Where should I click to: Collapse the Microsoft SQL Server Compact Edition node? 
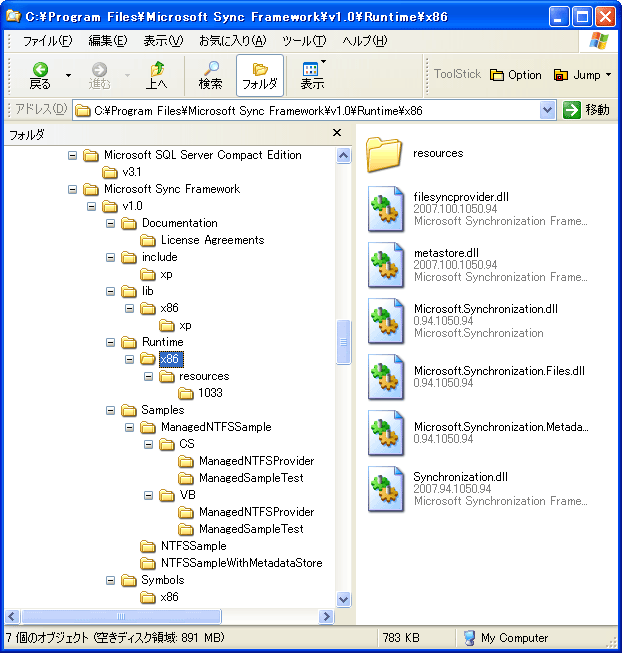coord(72,155)
